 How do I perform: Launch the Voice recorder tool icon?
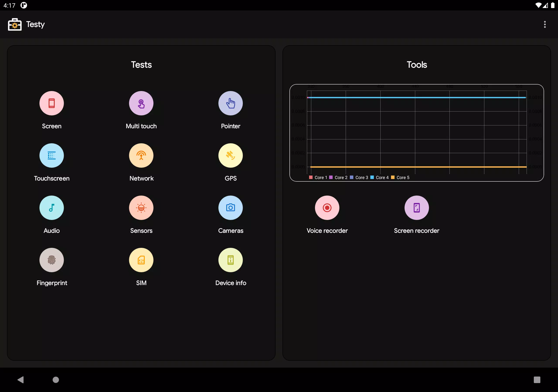[327, 208]
